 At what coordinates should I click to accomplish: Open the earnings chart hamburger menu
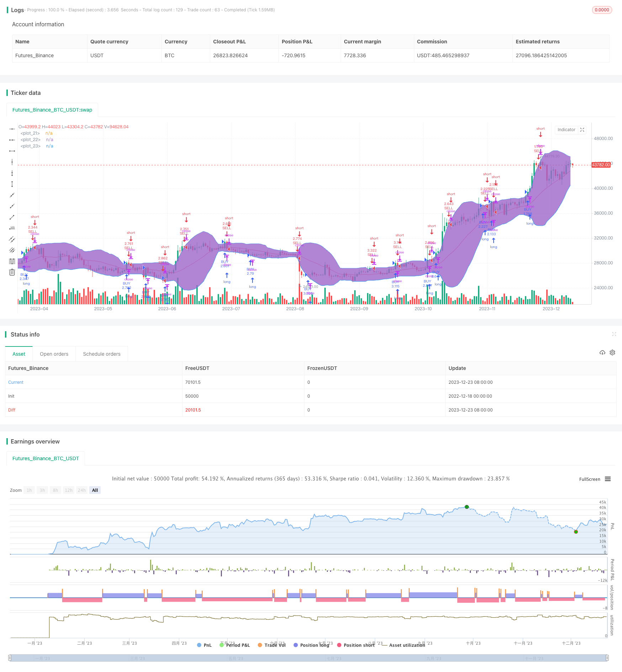tap(608, 479)
